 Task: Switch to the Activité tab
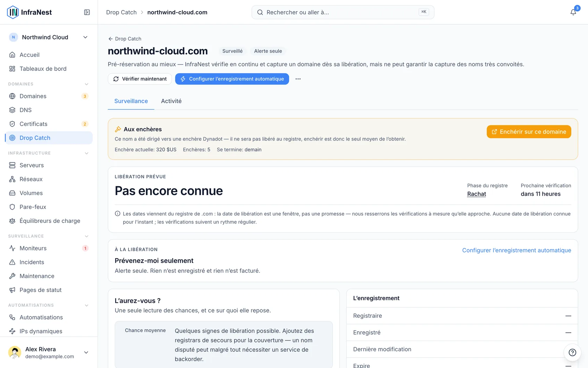tap(171, 101)
